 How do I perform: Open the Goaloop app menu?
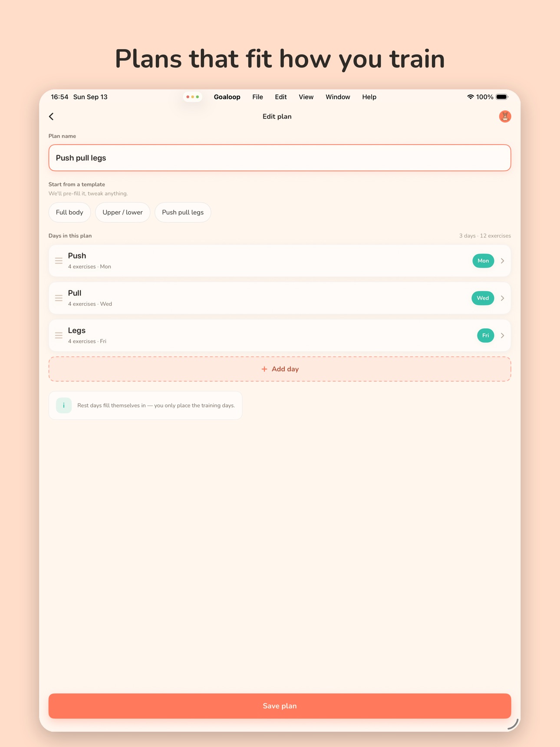pos(227,97)
